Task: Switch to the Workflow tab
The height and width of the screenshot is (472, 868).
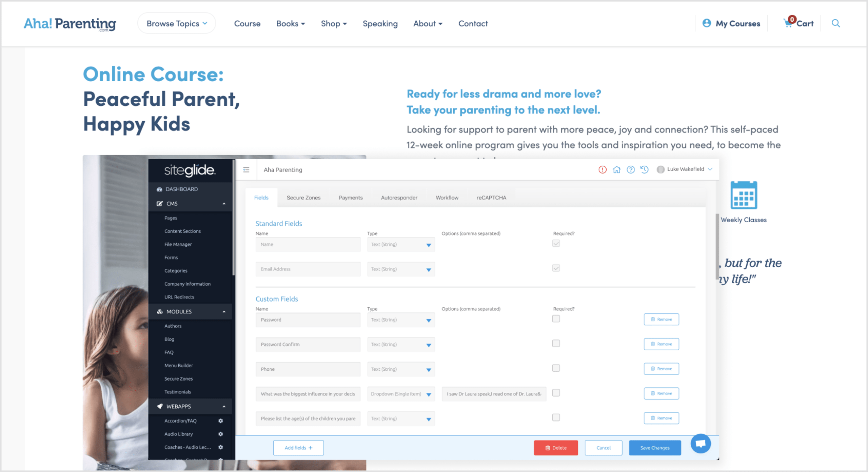Action: [x=447, y=198]
